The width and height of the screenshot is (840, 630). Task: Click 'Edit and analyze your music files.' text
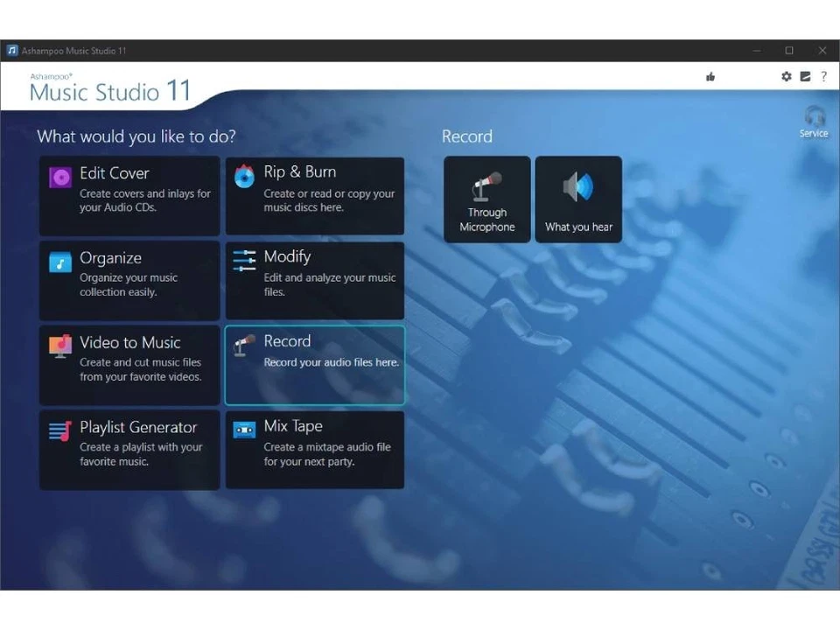pos(330,284)
